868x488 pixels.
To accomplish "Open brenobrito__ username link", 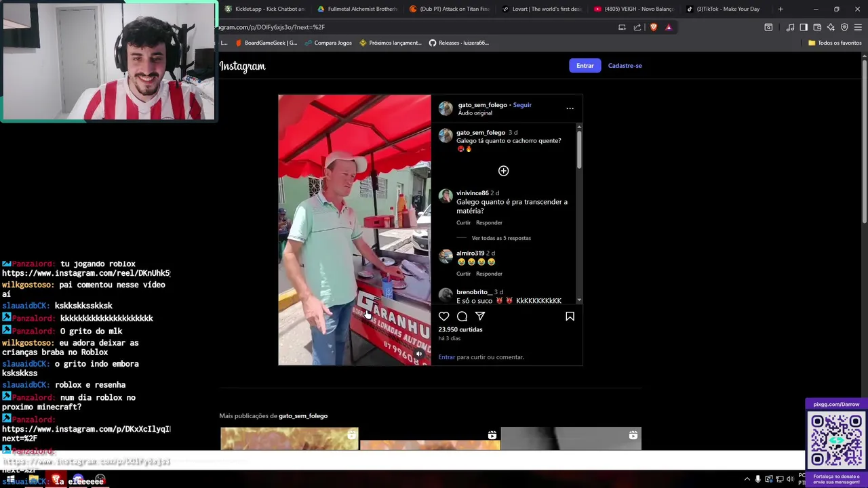I will (x=475, y=292).
